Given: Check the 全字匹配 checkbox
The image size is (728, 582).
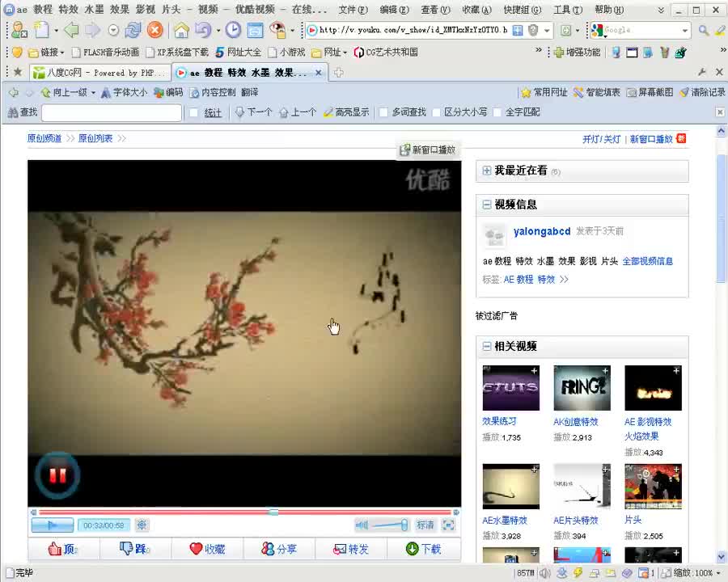Looking at the screenshot, I should pos(497,112).
